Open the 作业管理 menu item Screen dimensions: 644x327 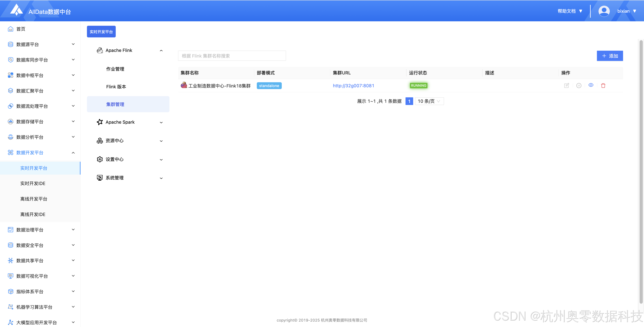point(115,69)
